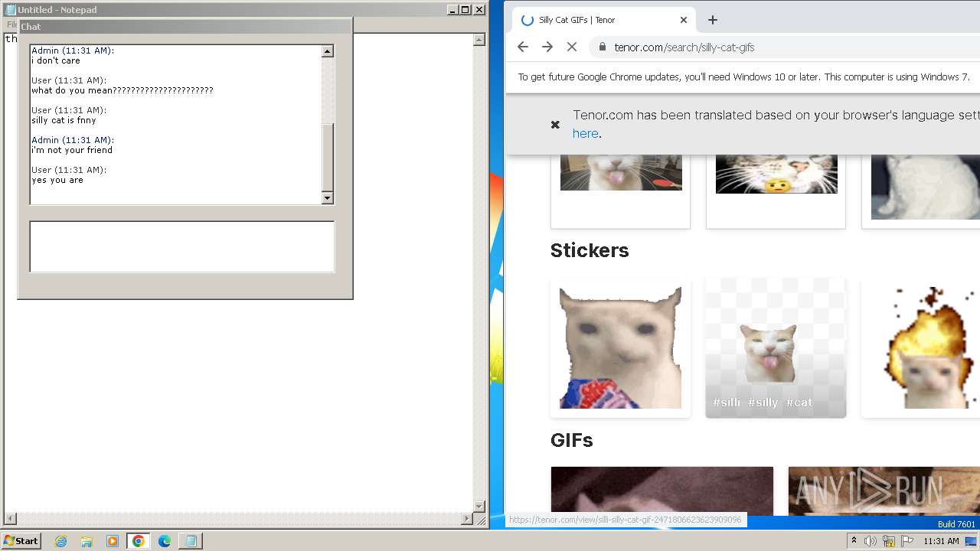Open the burning cat head sticker
980x551 pixels.
921,348
